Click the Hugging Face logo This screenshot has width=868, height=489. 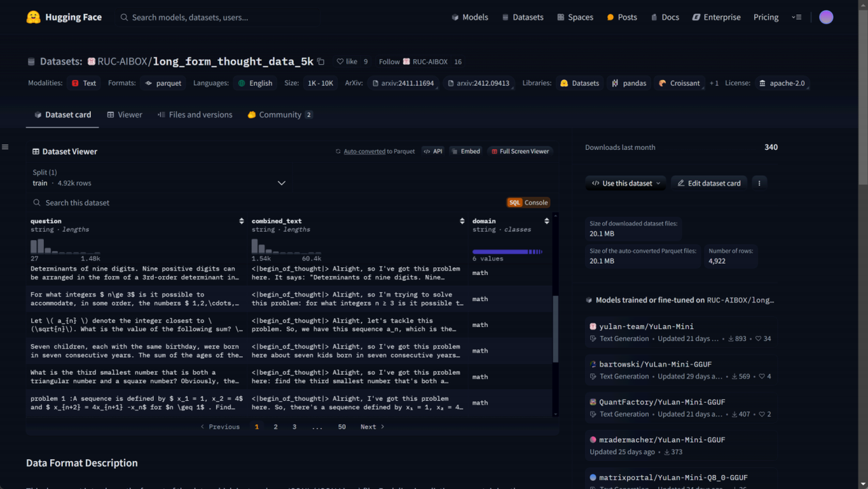point(63,17)
